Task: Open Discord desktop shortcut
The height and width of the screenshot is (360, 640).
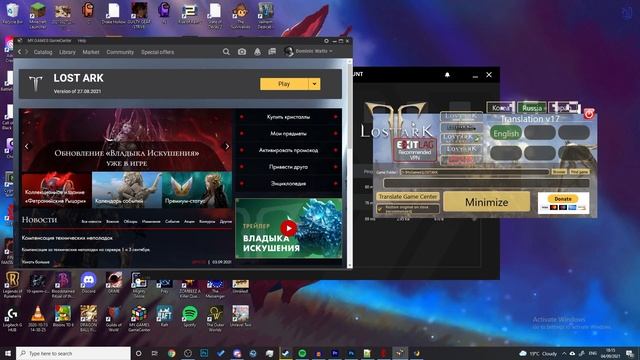Action: pyautogui.click(x=88, y=283)
